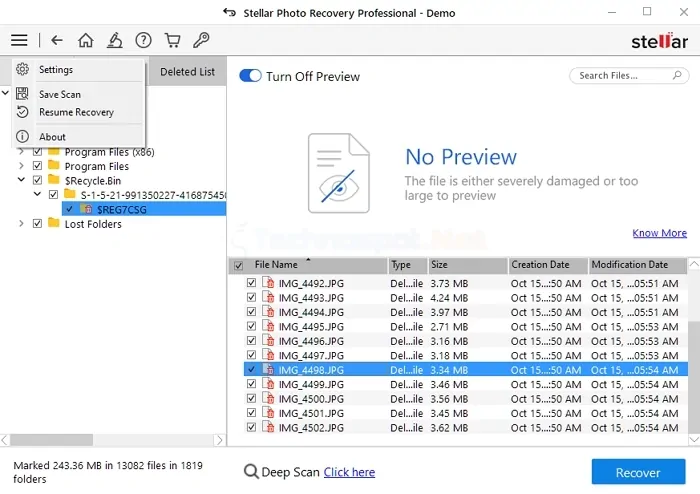
Task: Go to the Home screen icon
Action: pyautogui.click(x=86, y=41)
